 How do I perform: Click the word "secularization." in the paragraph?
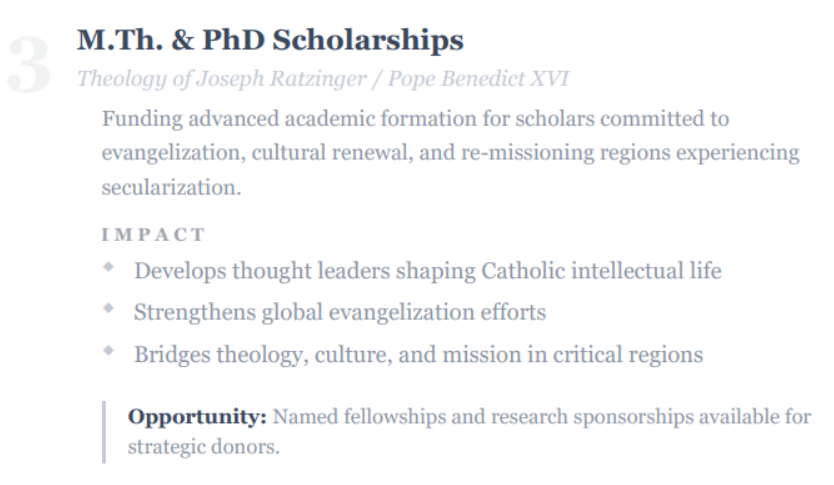tap(171, 187)
